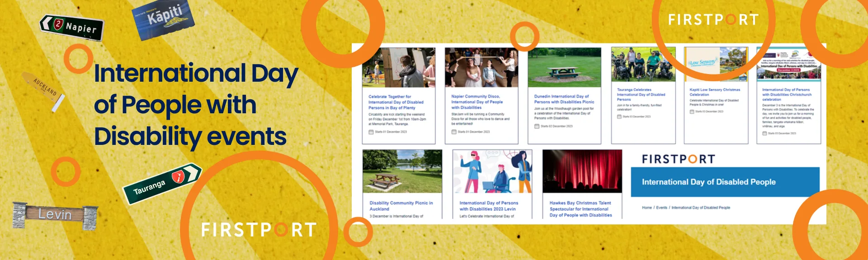Click calendar icon on Christchurch celebration card
868x260 pixels.
coord(764,133)
